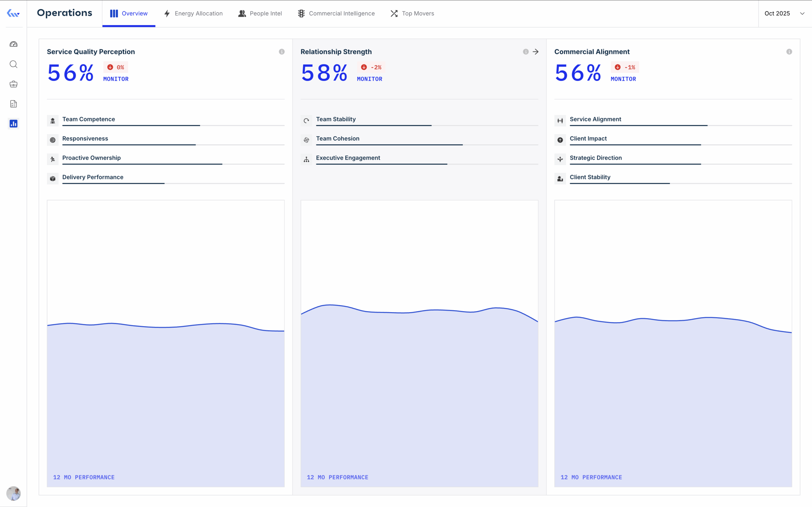Click the MONITOR label under 58%

pyautogui.click(x=370, y=79)
